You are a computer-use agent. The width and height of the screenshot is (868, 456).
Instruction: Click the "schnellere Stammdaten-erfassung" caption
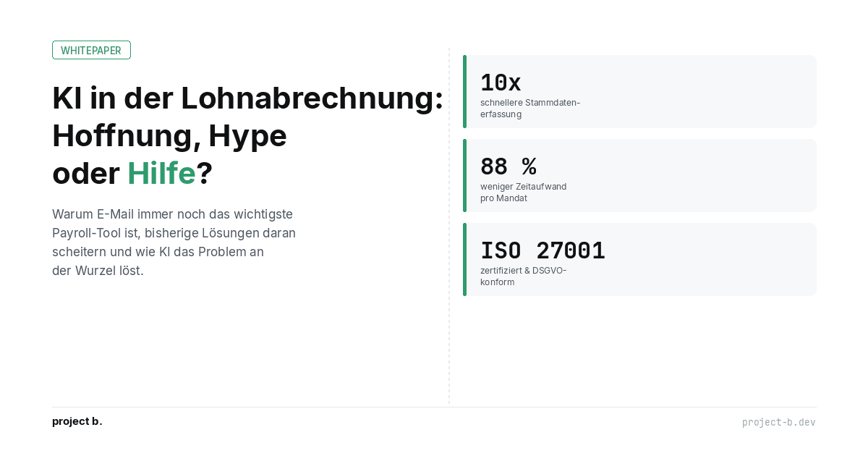tap(530, 109)
